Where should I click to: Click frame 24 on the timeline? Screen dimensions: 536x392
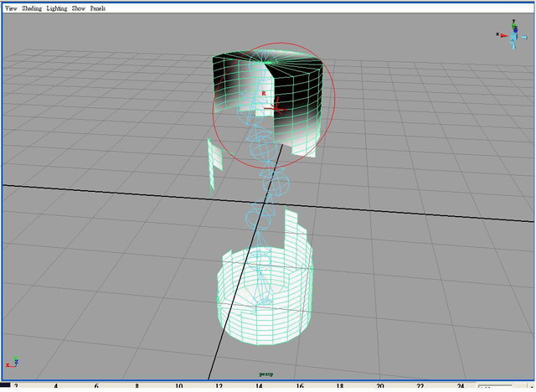[x=461, y=386]
